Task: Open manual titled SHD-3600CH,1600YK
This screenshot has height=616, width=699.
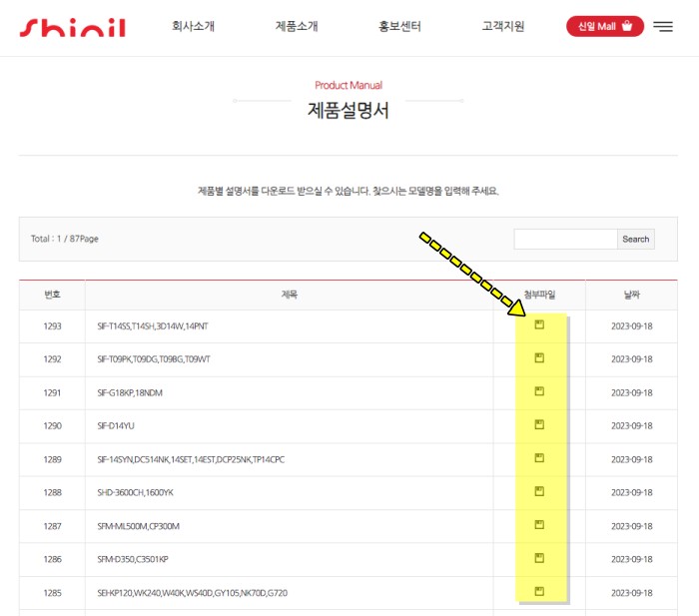Action: tap(135, 492)
